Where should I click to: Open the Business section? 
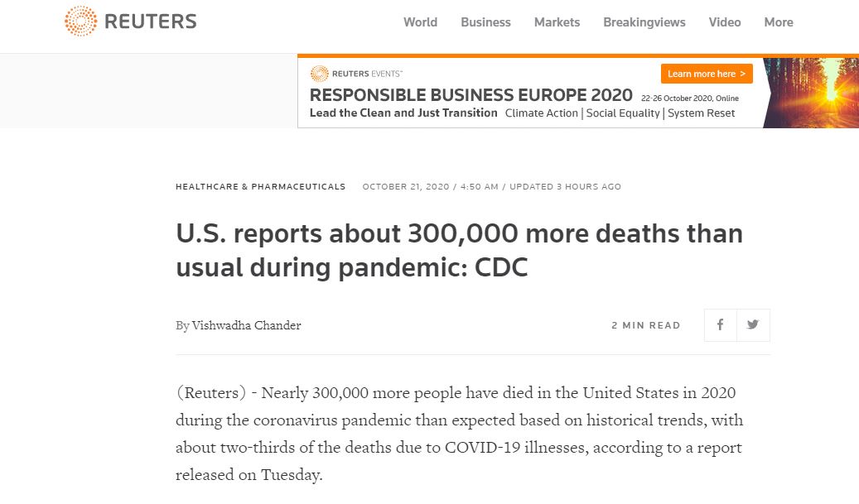485,22
